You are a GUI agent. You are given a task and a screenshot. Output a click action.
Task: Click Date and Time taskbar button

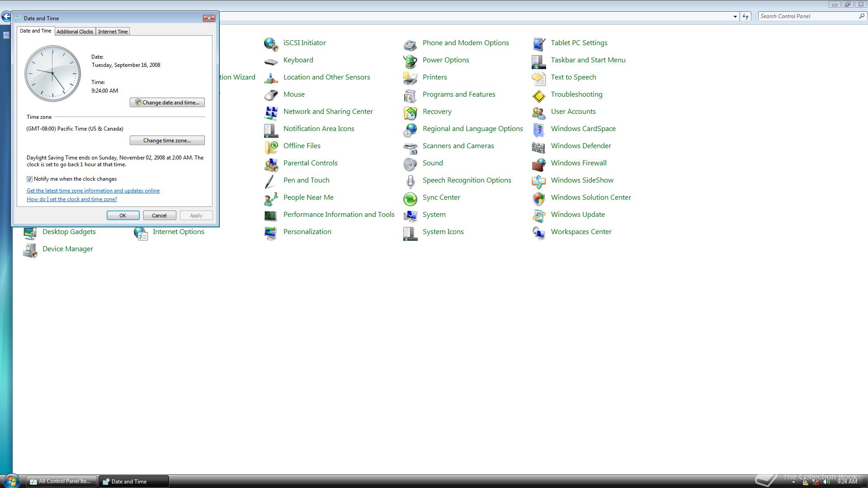[x=134, y=482]
